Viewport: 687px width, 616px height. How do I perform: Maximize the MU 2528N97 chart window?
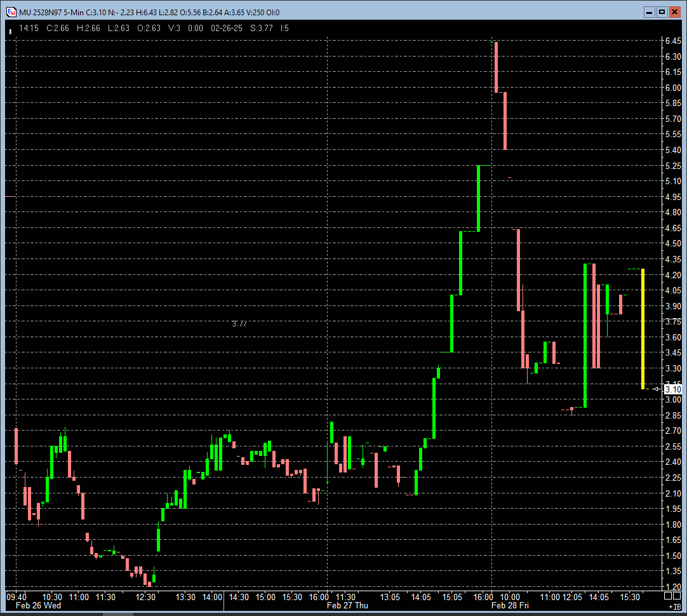click(662, 12)
